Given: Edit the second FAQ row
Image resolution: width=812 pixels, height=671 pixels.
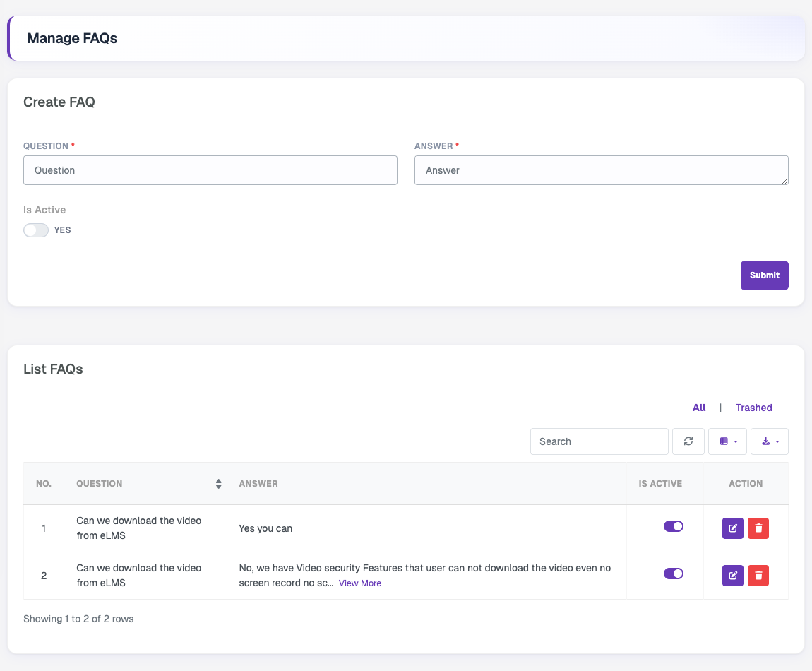Looking at the screenshot, I should click(x=732, y=575).
